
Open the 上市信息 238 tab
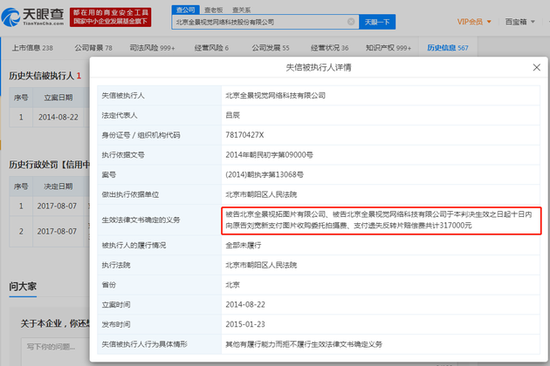coord(32,48)
